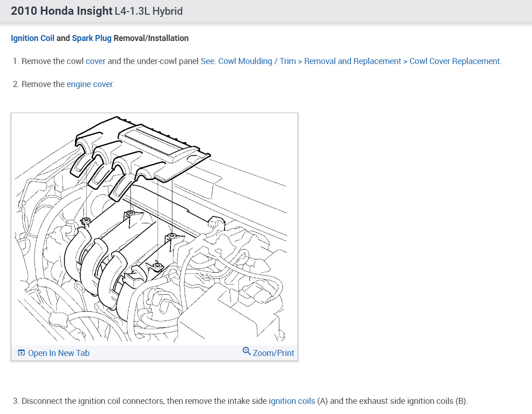This screenshot has height=414, width=532.
Task: Click step 3 'Disconnect the ignition coil connectors' text
Action: [93, 401]
